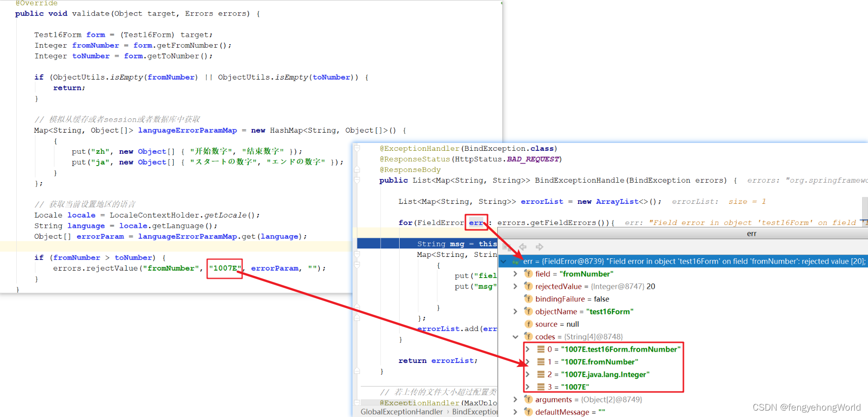Expand the field = "fromNumber" node
This screenshot has height=417, width=868.
515,274
